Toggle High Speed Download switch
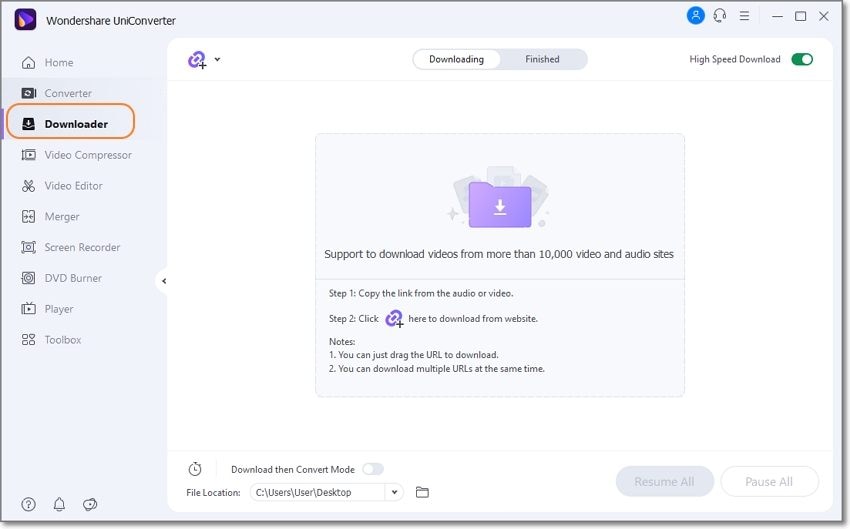This screenshot has width=850, height=529. pos(802,59)
